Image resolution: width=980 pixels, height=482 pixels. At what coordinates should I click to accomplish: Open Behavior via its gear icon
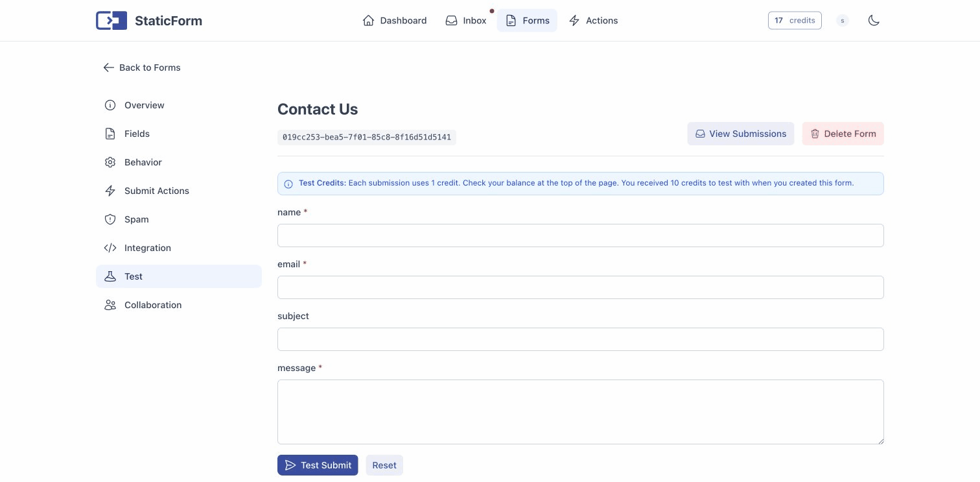pyautogui.click(x=110, y=162)
